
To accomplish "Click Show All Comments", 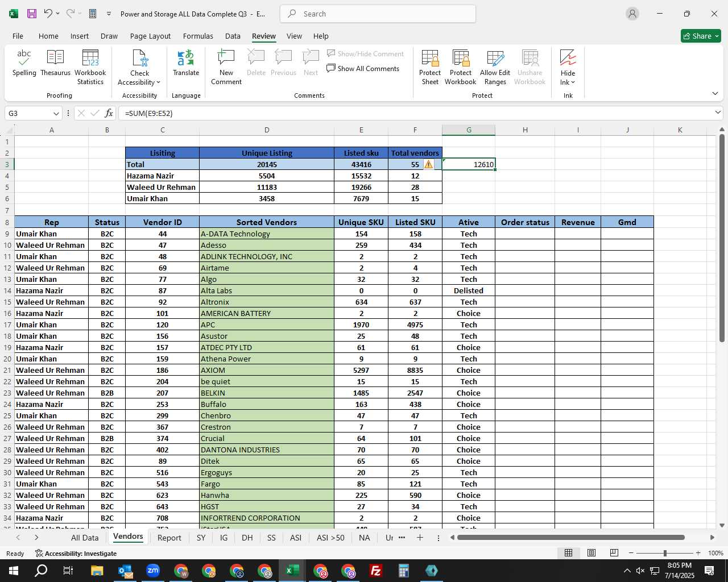I will 363,69.
